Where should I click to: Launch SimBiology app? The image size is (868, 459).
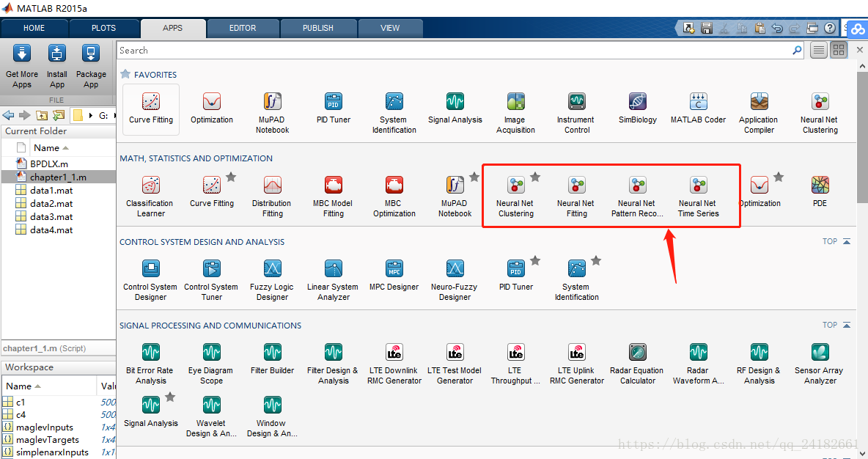[638, 109]
